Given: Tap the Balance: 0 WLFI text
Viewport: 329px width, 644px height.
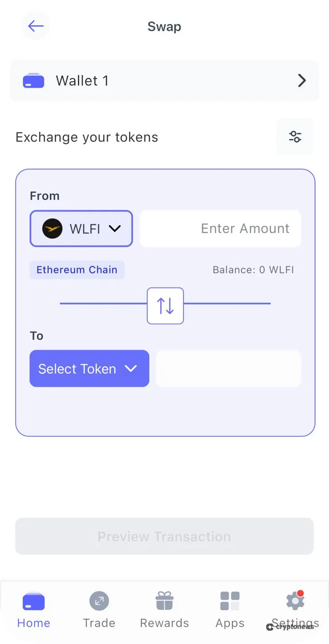Looking at the screenshot, I should tap(253, 270).
